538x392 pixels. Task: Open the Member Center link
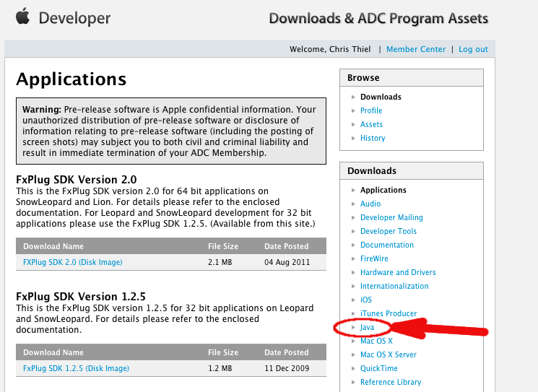coord(416,49)
